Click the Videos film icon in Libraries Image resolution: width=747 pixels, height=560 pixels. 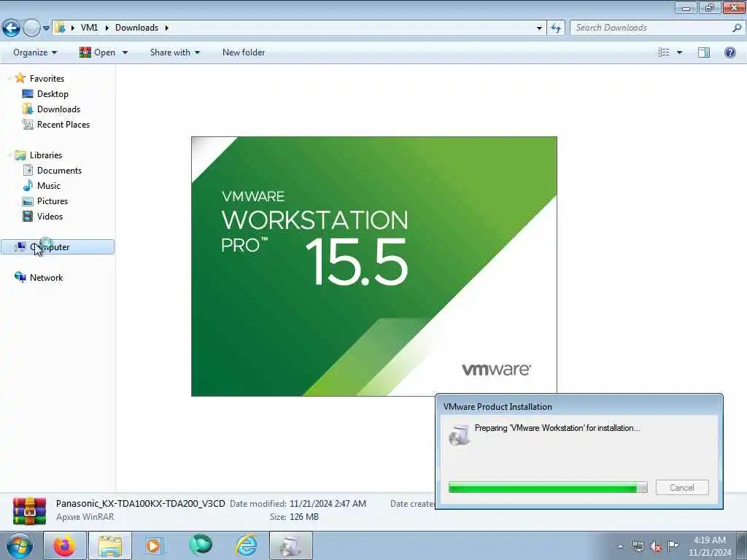28,216
